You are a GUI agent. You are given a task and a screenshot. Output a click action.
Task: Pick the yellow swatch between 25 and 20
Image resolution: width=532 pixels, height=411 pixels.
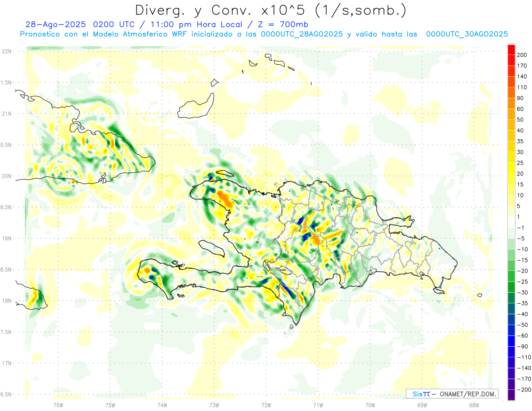click(x=512, y=168)
